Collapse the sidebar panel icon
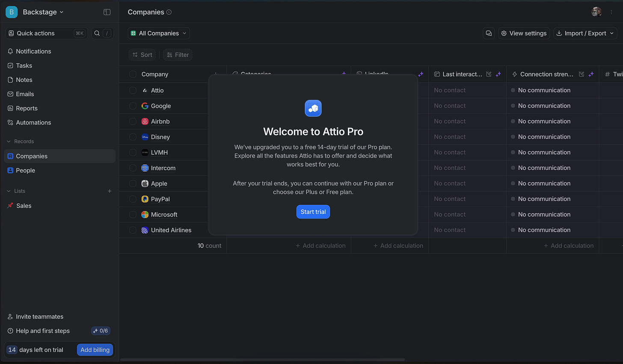 pos(107,12)
